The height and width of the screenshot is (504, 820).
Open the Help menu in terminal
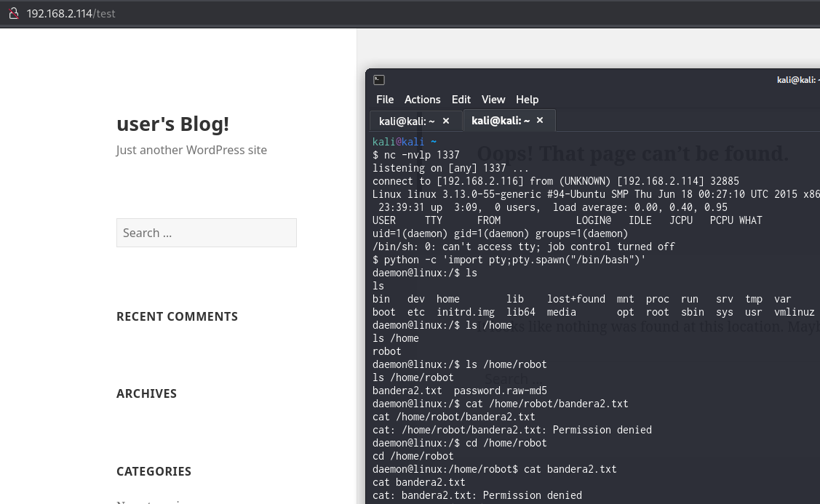point(527,100)
